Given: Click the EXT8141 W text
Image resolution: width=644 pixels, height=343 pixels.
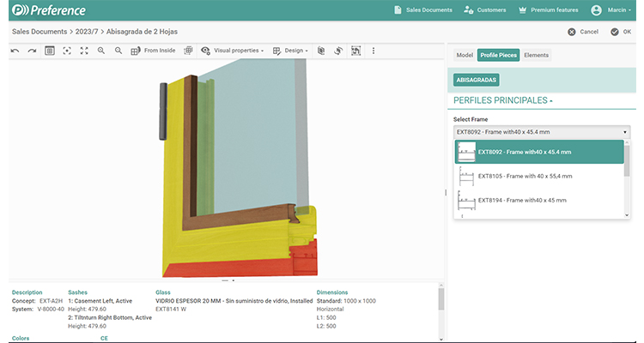Looking at the screenshot, I should point(171,309).
